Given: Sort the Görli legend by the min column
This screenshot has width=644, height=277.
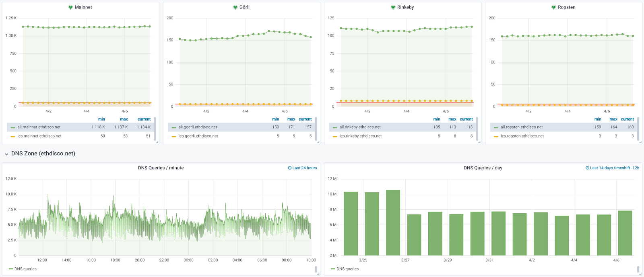Looking at the screenshot, I should click(275, 119).
